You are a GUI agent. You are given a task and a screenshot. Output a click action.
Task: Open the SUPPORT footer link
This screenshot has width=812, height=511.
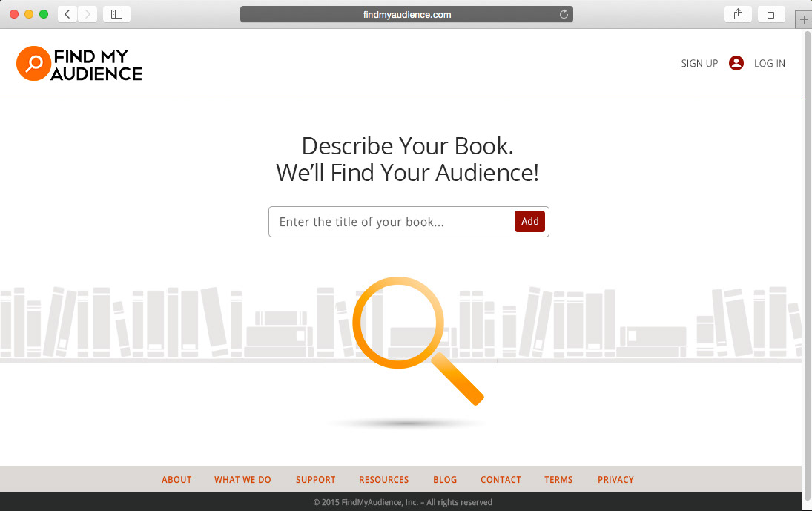pos(315,479)
